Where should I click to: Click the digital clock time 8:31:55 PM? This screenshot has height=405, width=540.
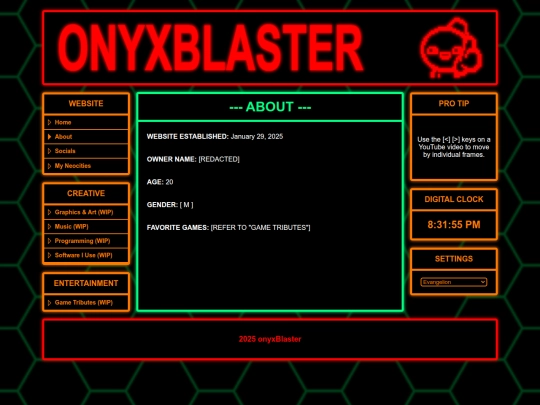point(454,225)
